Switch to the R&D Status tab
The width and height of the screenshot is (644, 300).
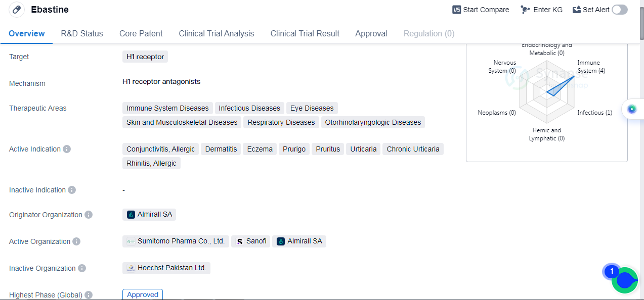click(82, 33)
